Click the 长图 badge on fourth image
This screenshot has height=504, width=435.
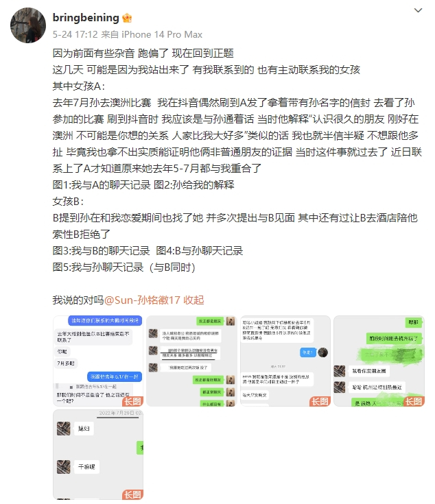pyautogui.click(x=414, y=401)
